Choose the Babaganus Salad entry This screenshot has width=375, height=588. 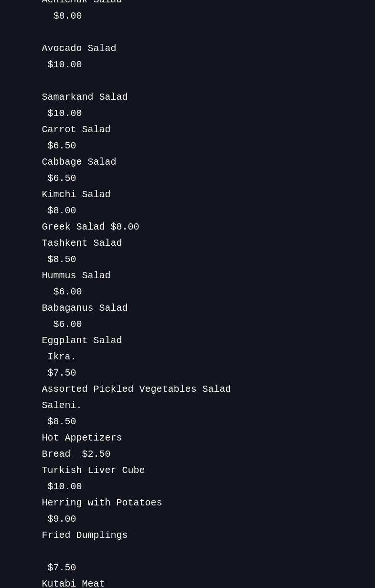pyautogui.click(x=85, y=308)
